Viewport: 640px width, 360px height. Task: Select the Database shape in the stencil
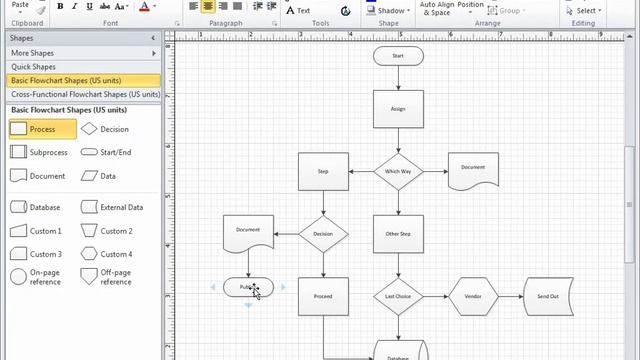[35, 207]
